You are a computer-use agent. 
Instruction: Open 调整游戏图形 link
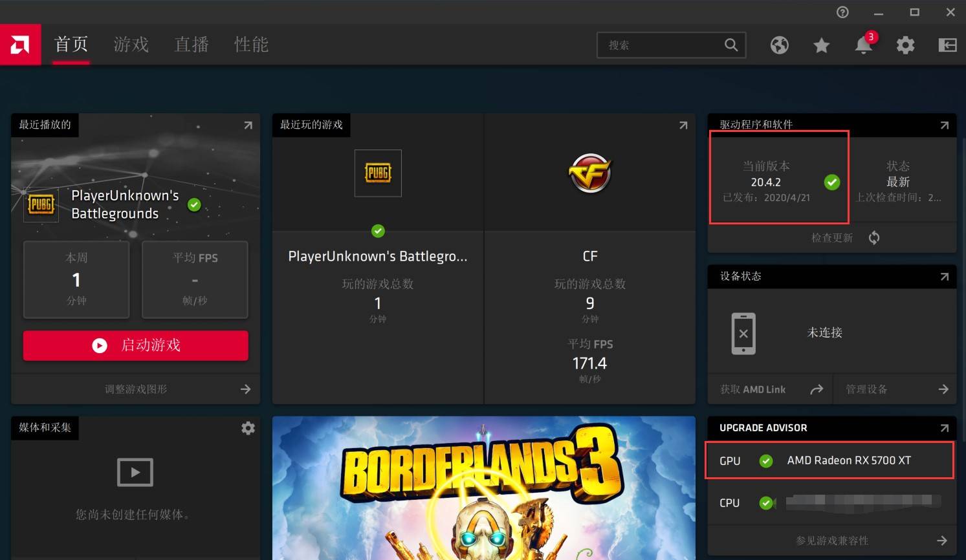click(136, 389)
